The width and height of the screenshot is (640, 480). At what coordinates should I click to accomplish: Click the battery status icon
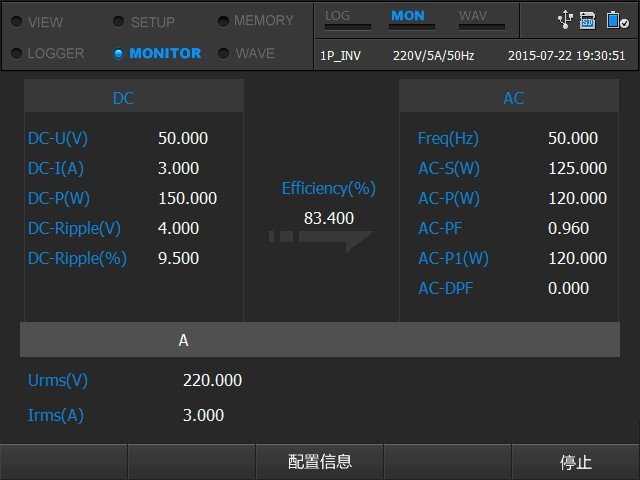(614, 19)
